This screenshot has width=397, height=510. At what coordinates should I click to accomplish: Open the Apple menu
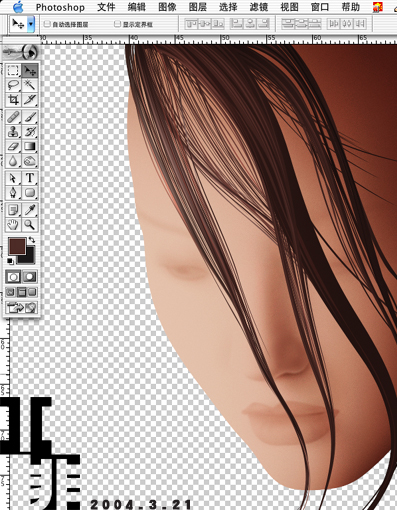click(18, 7)
